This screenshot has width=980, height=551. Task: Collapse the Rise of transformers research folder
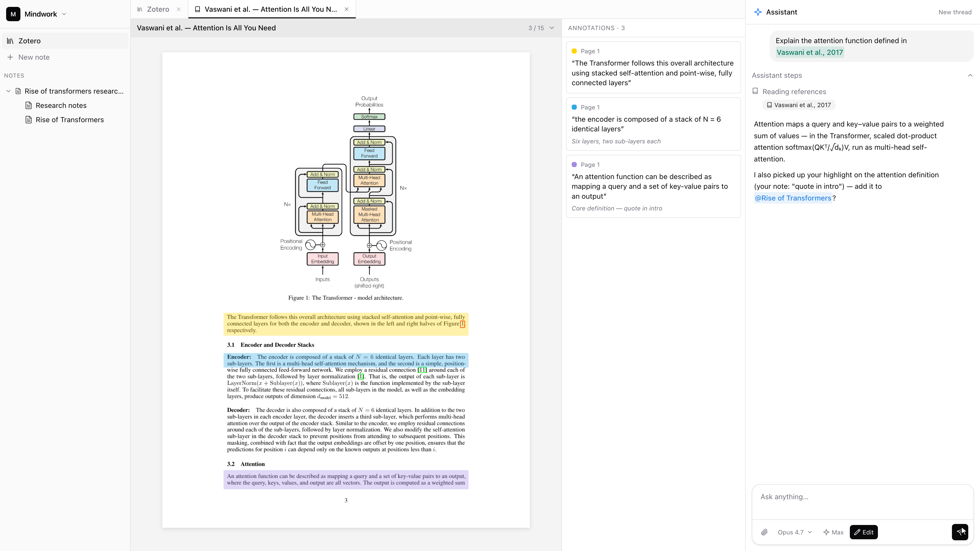[8, 91]
